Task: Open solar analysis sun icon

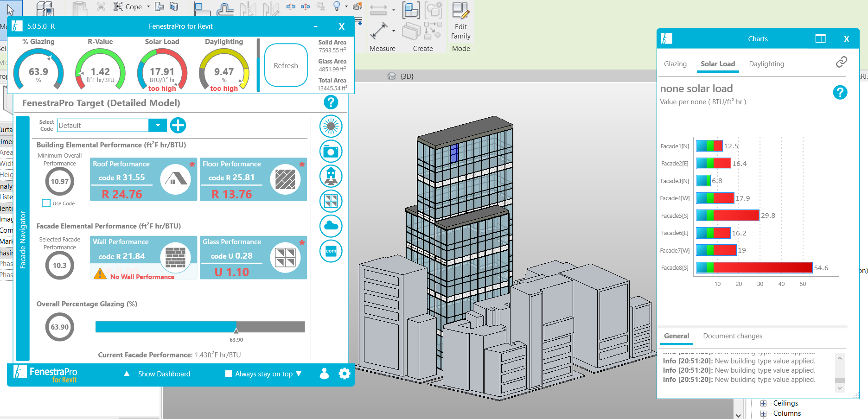Action: (x=331, y=126)
